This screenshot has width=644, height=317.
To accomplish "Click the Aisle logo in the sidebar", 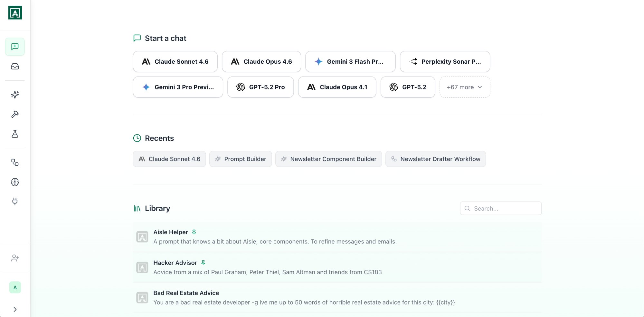I will click(x=15, y=13).
